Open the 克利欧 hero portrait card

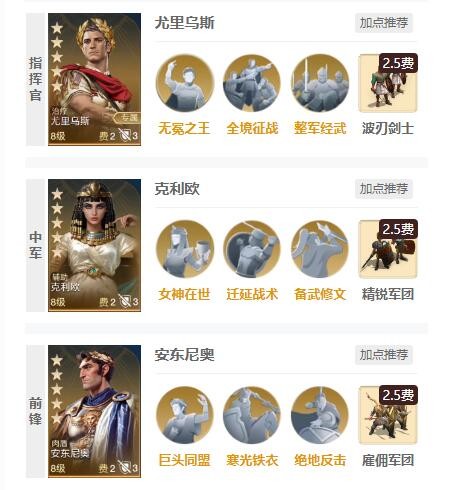[94, 245]
